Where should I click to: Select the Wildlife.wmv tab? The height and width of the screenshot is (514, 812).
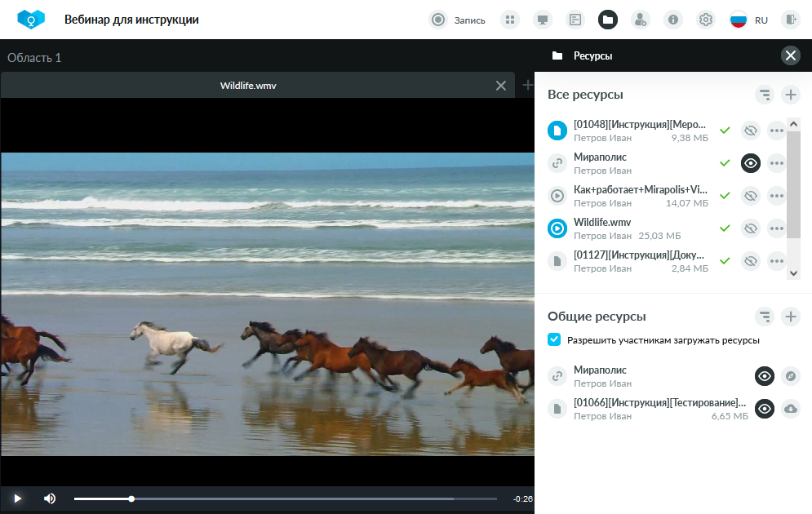pos(248,86)
